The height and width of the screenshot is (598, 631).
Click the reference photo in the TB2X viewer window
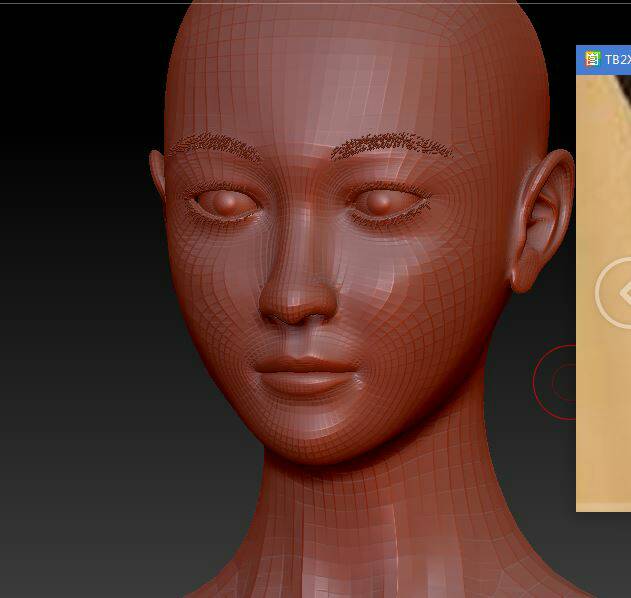coord(604,293)
